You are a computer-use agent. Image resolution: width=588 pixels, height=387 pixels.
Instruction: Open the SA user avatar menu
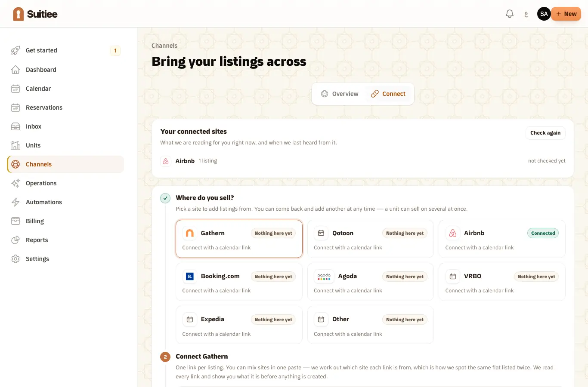pyautogui.click(x=544, y=14)
